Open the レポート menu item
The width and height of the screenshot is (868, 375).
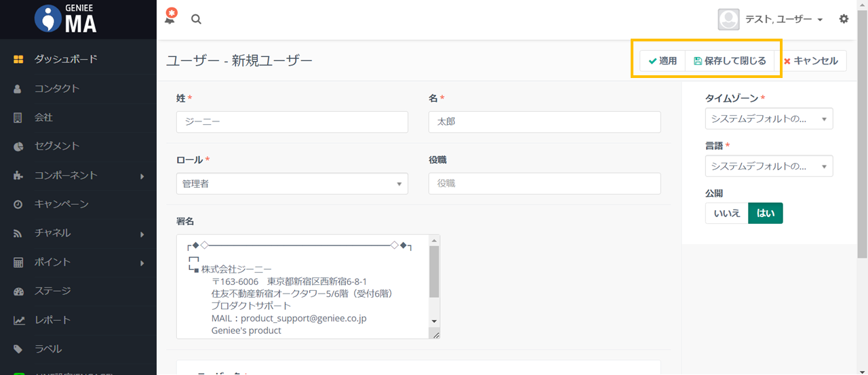tap(52, 320)
